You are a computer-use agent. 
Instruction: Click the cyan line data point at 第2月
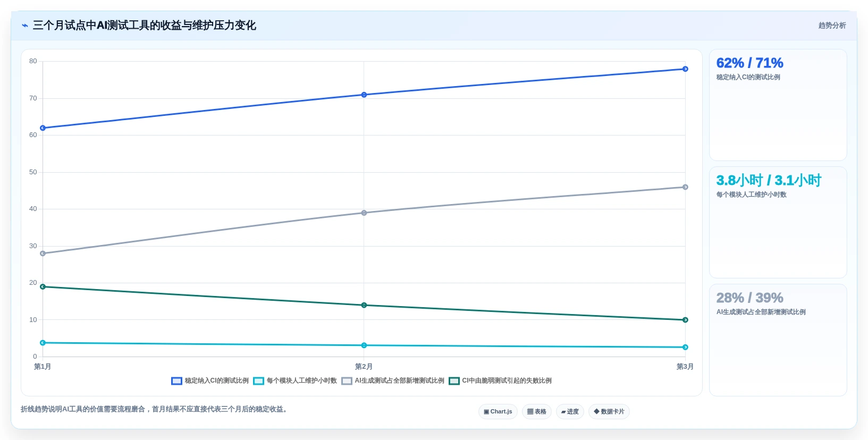coord(364,345)
